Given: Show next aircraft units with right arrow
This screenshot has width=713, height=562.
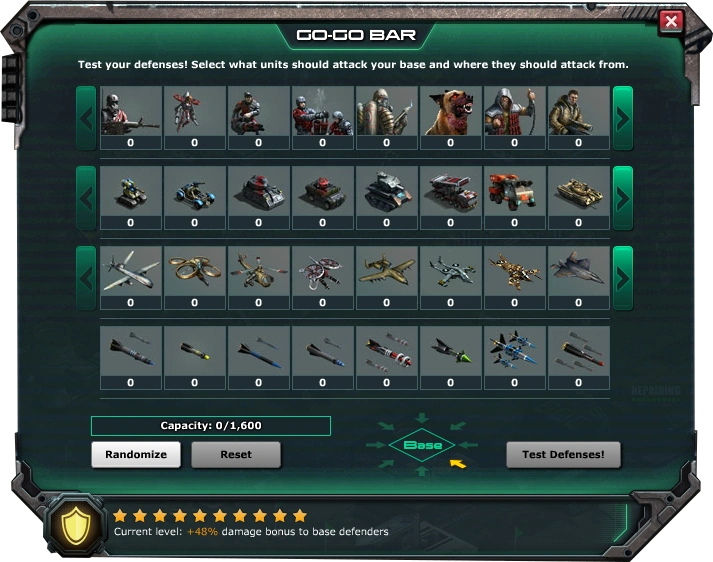Looking at the screenshot, I should click(x=623, y=278).
